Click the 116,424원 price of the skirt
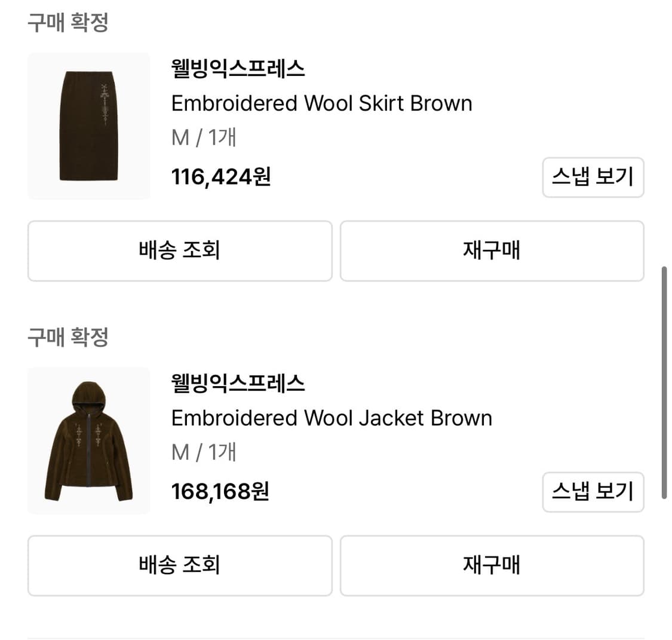The image size is (672, 640). [x=221, y=177]
